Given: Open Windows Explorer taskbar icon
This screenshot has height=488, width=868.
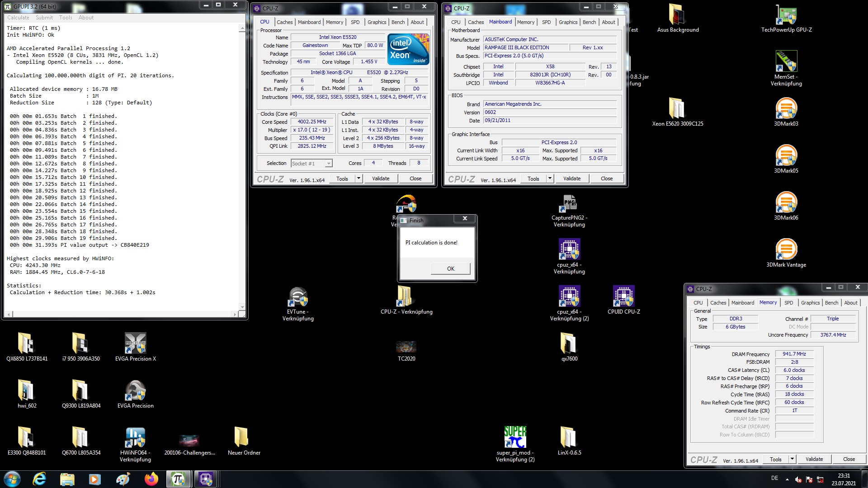Looking at the screenshot, I should [67, 479].
